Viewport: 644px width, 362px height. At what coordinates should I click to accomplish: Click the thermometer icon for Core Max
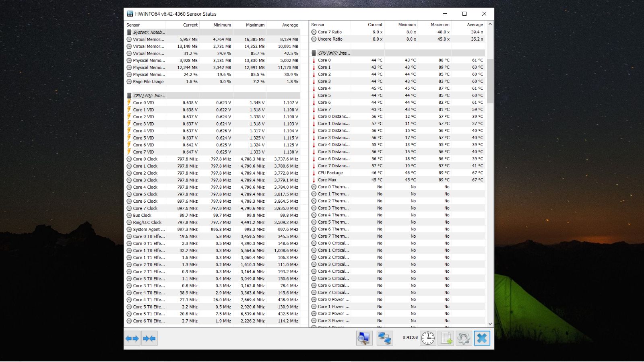coord(314,180)
